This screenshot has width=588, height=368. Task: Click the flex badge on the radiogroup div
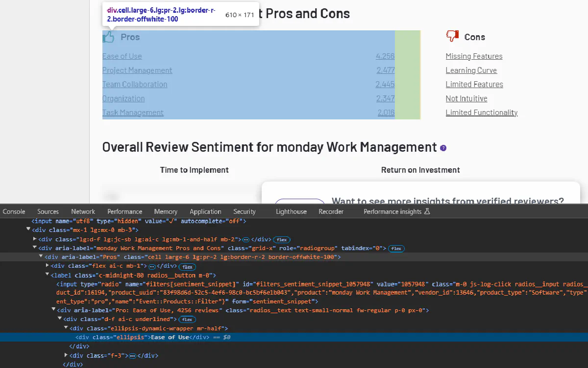coord(396,249)
